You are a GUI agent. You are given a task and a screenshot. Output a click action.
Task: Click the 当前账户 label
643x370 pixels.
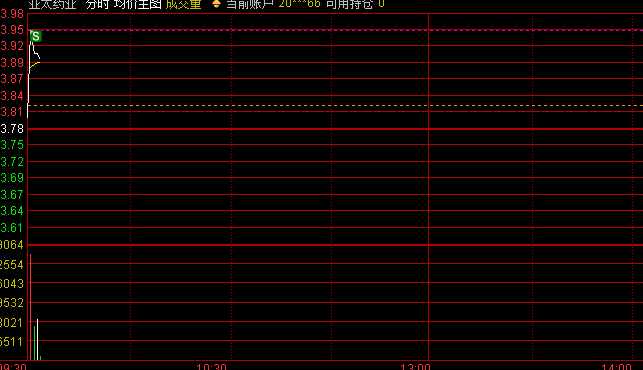click(x=250, y=4)
